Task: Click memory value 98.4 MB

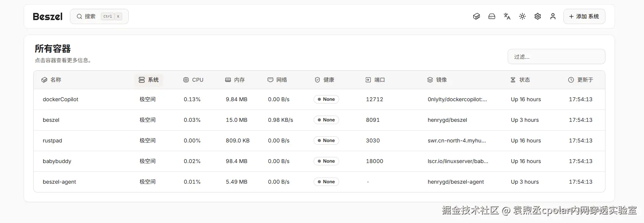Action: coord(236,161)
